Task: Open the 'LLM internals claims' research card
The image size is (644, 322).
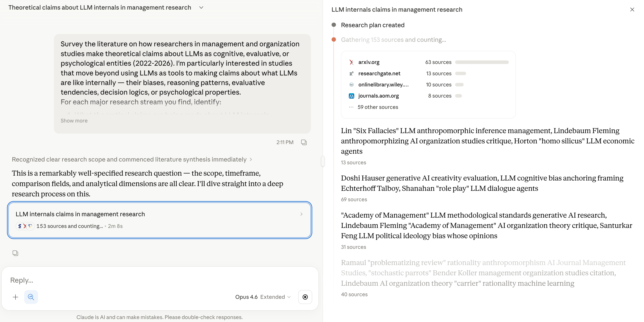Action: (x=159, y=220)
